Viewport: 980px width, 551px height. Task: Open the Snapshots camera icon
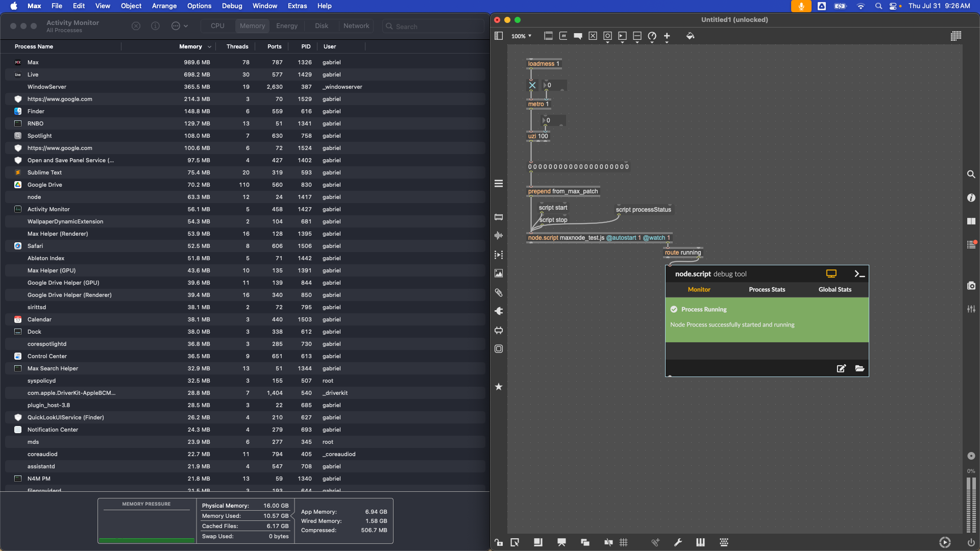point(971,286)
